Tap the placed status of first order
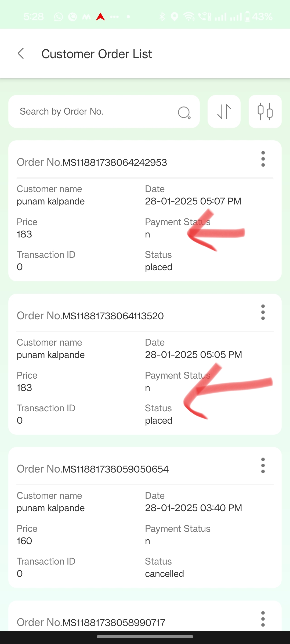The image size is (290, 644). tap(159, 267)
